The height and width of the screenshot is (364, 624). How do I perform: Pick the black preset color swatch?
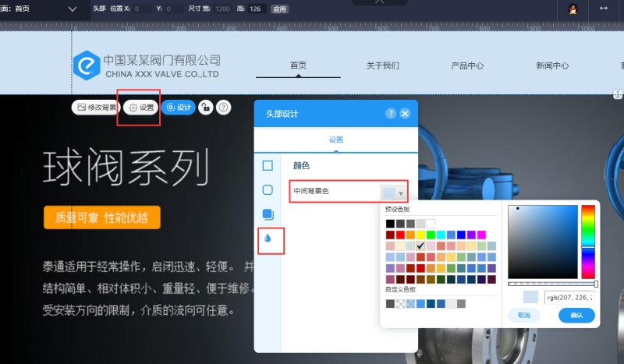390,224
